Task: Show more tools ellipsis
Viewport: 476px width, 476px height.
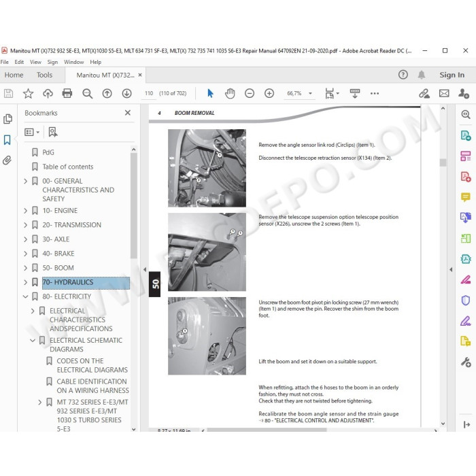Action: tap(374, 94)
